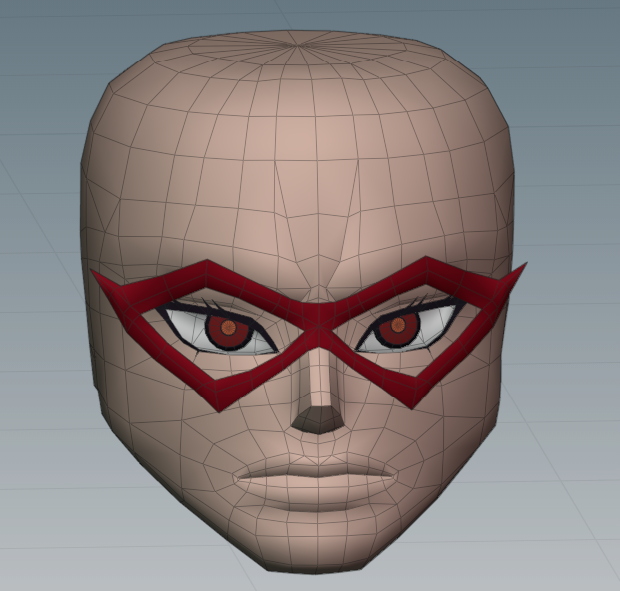Click the orange pupil of the right-side eye

point(399,325)
